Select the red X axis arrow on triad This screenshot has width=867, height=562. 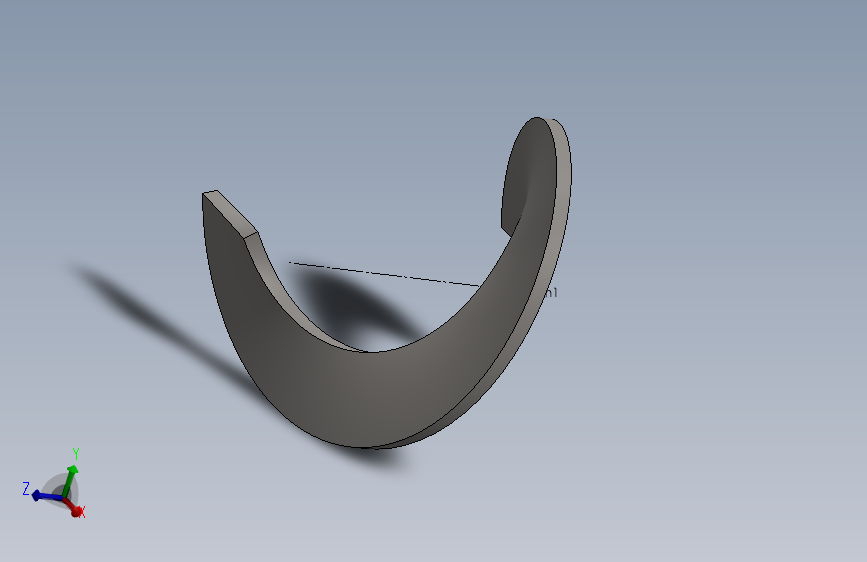click(72, 507)
